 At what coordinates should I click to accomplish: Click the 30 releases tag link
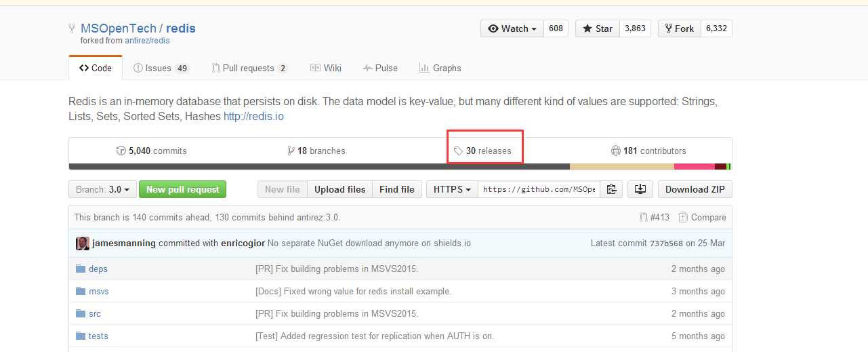[482, 151]
